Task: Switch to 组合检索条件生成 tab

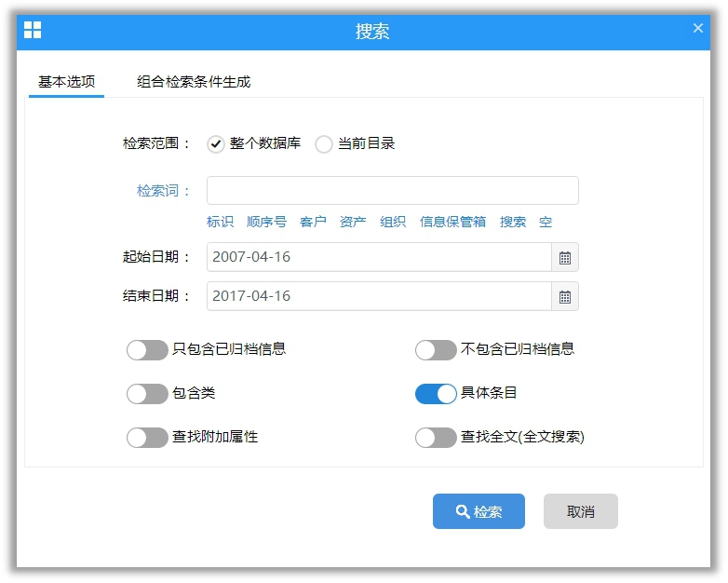Action: pyautogui.click(x=194, y=82)
